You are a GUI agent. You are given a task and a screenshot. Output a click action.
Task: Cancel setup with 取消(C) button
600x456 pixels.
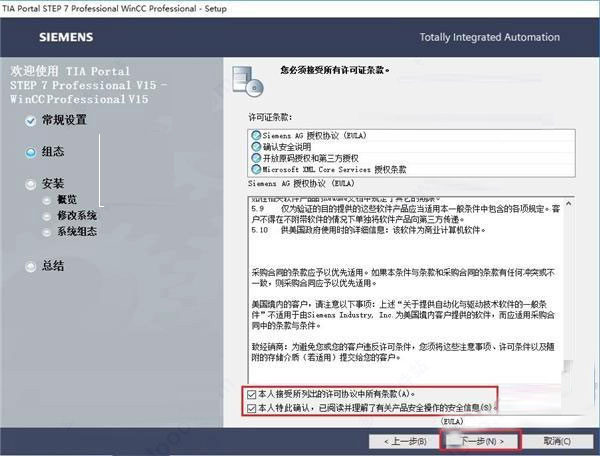pos(557,441)
